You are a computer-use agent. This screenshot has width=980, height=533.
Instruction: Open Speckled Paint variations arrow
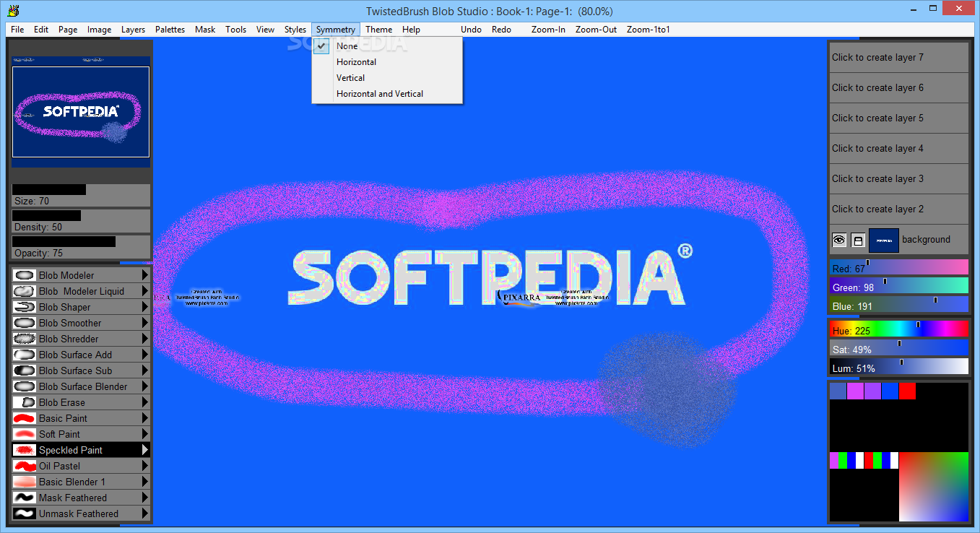[x=144, y=450]
